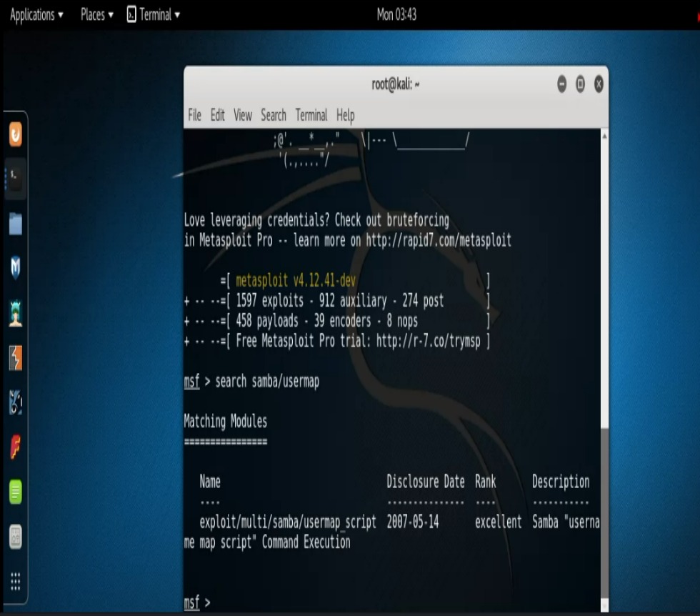The width and height of the screenshot is (700, 616).
Task: Click the root@kali window title bar
Action: [396, 84]
